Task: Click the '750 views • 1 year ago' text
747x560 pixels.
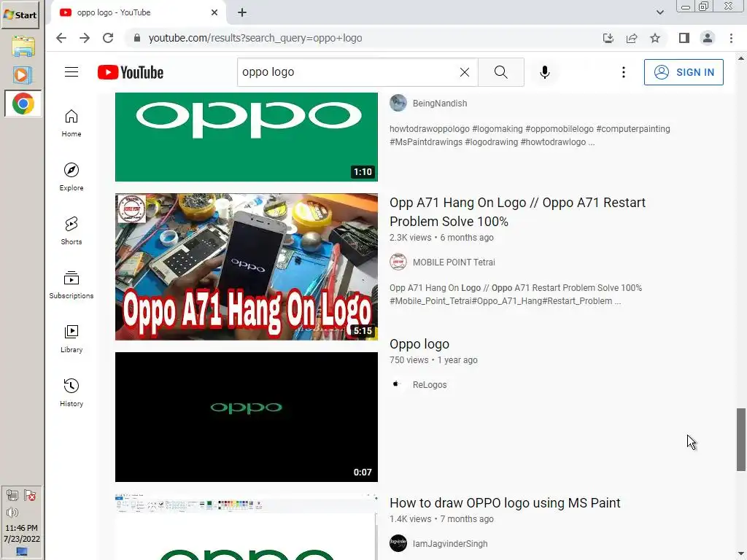Action: click(x=433, y=360)
